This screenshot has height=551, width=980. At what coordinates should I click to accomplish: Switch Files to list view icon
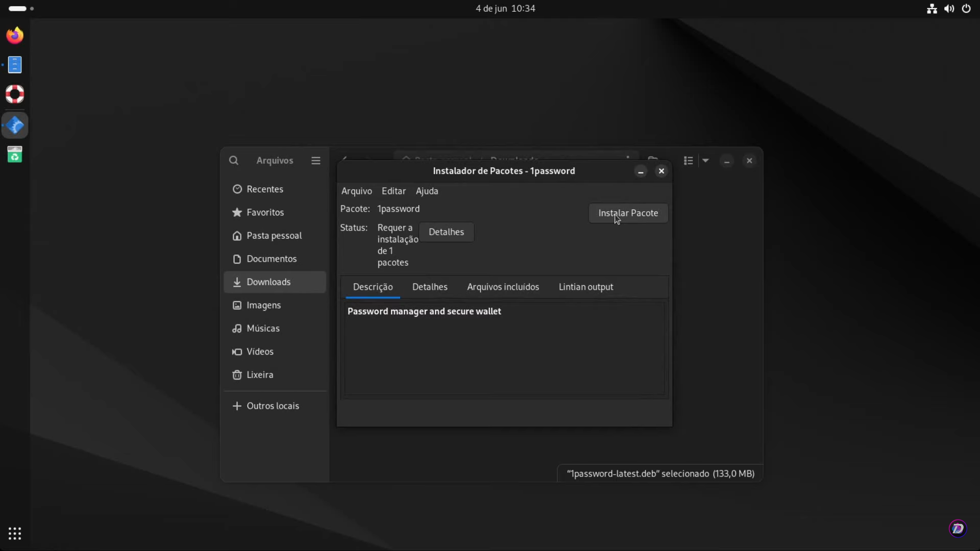click(688, 160)
